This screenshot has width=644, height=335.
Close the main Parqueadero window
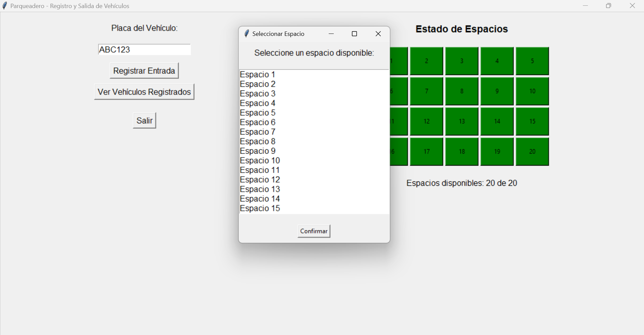pyautogui.click(x=632, y=6)
